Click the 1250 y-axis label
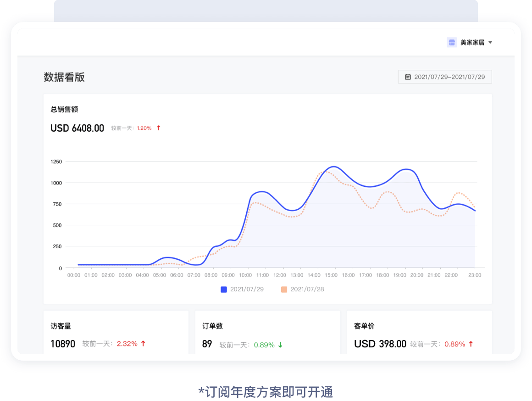The height and width of the screenshot is (401, 532). coord(56,162)
